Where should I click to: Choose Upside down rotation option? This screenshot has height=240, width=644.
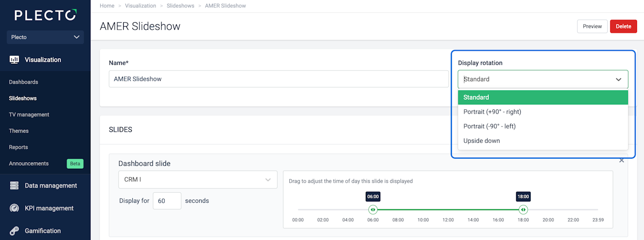(481, 141)
